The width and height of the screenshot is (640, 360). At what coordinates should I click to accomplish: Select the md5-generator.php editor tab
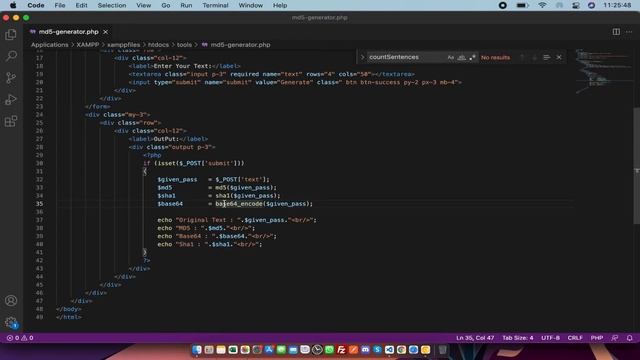(x=68, y=31)
